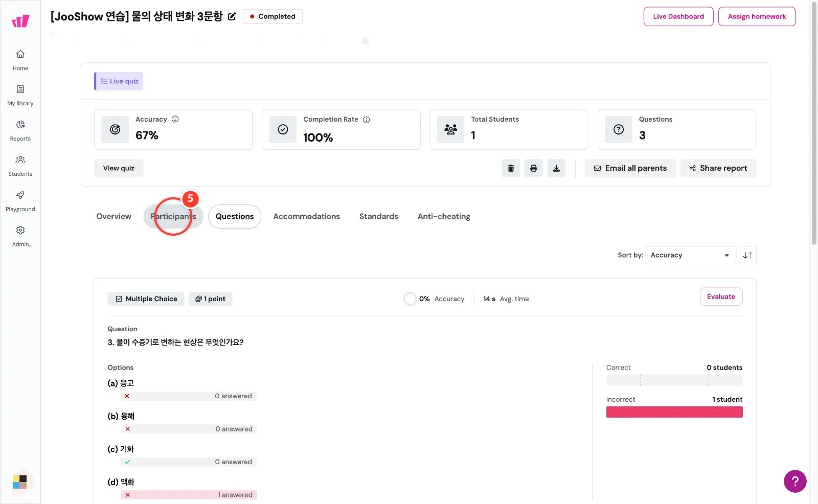
Task: Open Admin settings in the sidebar
Action: (20, 237)
